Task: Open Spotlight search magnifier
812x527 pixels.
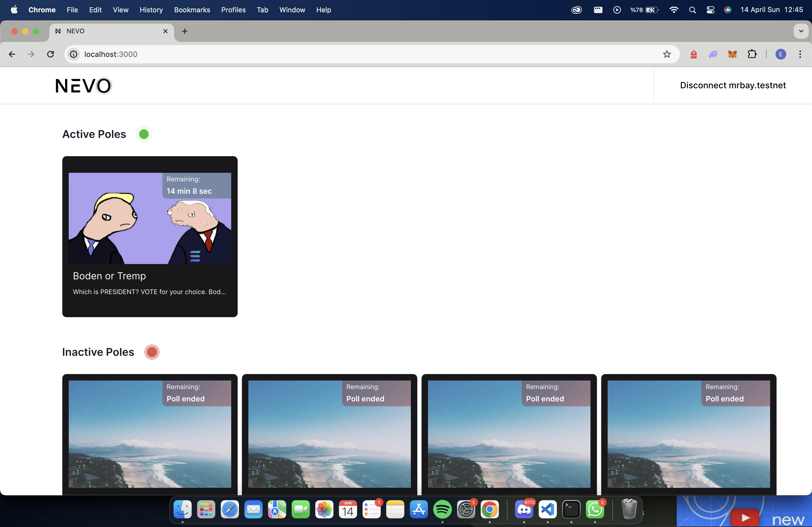Action: [x=692, y=10]
